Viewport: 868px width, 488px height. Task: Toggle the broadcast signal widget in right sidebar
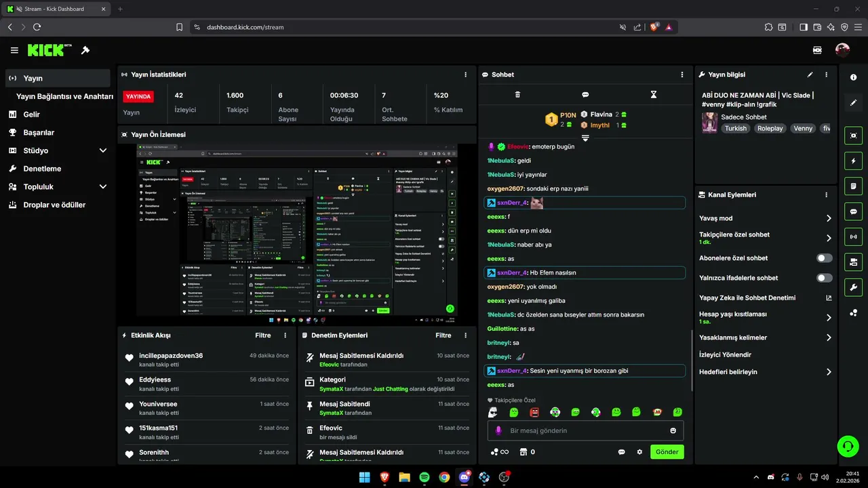853,237
